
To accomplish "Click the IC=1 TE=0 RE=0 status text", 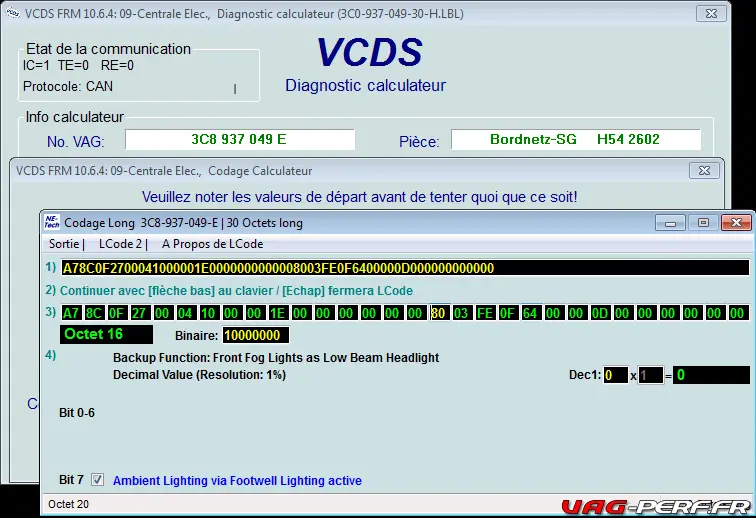I will pos(78,65).
